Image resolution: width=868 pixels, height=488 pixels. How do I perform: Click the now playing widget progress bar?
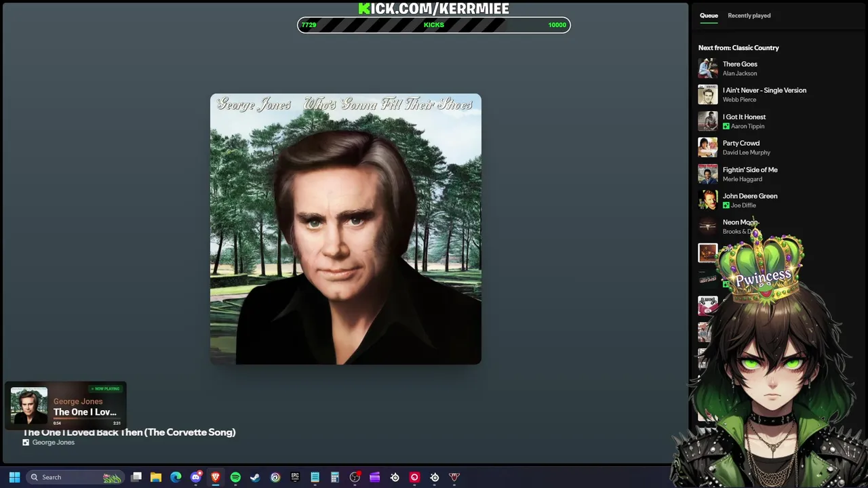click(87, 419)
